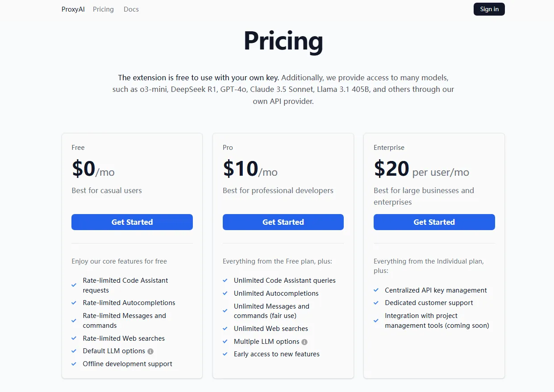Click info icon beside Multiple LLM options
The width and height of the screenshot is (554, 392).
304,342
